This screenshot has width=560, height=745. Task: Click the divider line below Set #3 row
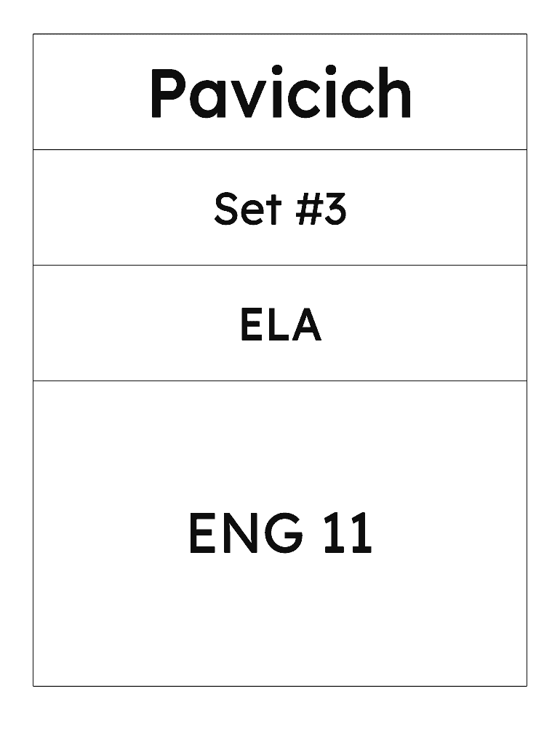click(280, 265)
